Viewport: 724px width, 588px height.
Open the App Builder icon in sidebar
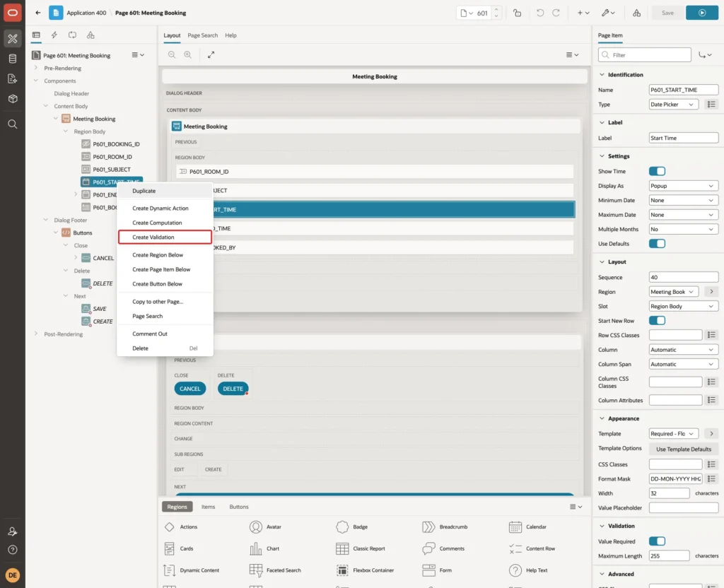click(13, 39)
